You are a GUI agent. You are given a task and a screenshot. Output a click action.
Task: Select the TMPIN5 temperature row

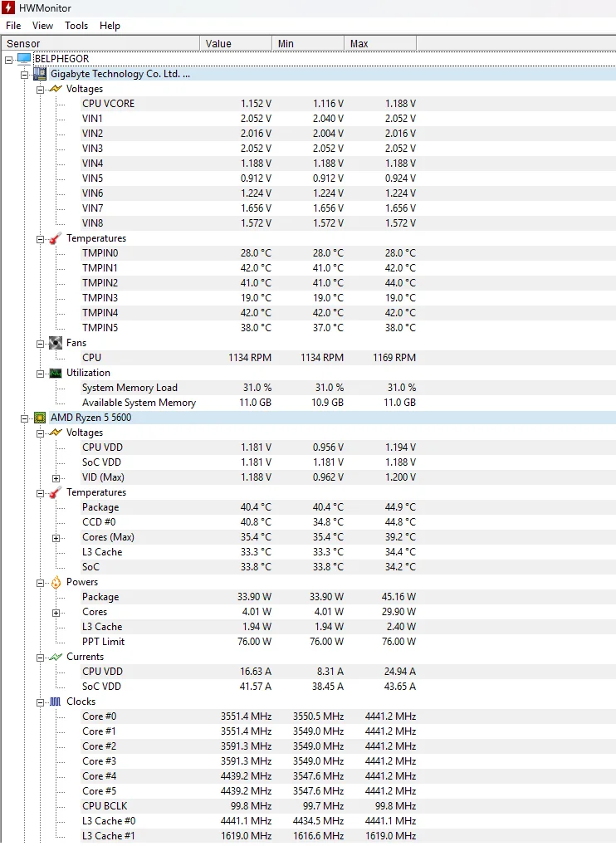coord(248,328)
